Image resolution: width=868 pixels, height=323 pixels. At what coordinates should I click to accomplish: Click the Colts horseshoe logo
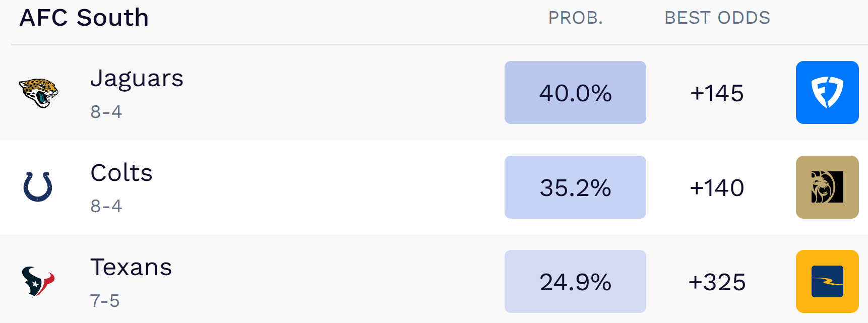point(38,187)
